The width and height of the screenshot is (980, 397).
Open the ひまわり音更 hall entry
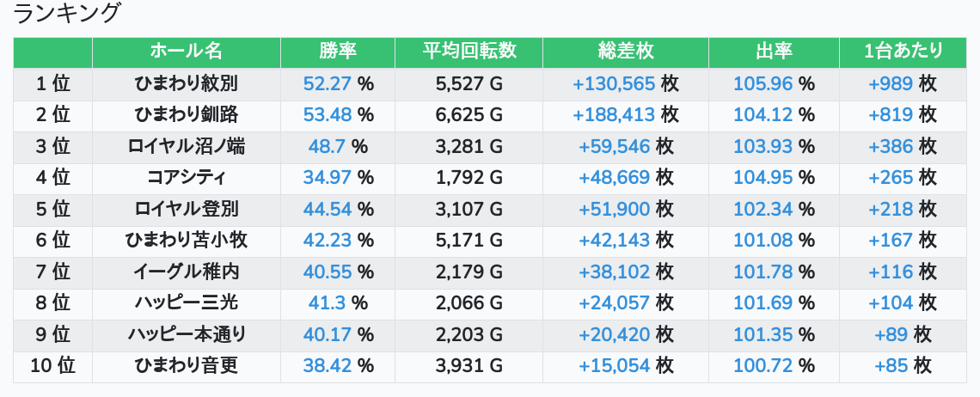tap(186, 366)
